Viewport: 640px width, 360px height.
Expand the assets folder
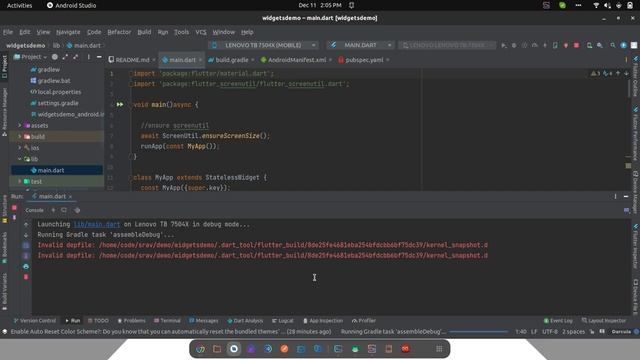pos(20,125)
